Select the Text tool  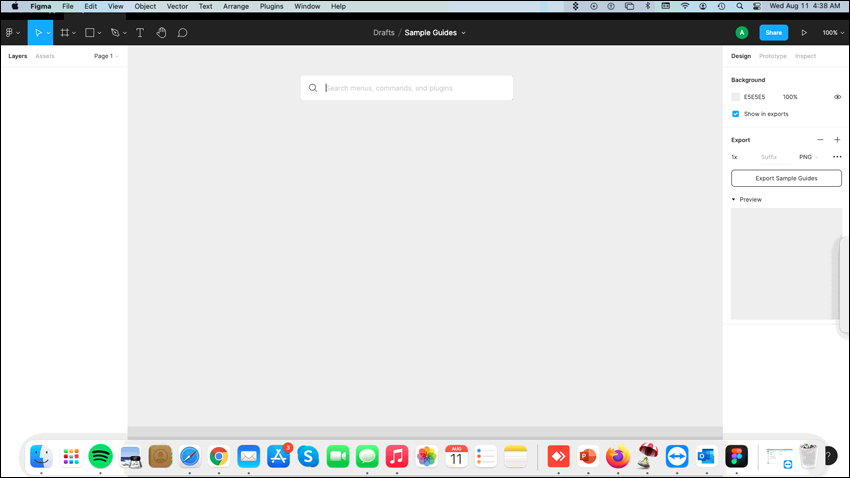pos(140,33)
